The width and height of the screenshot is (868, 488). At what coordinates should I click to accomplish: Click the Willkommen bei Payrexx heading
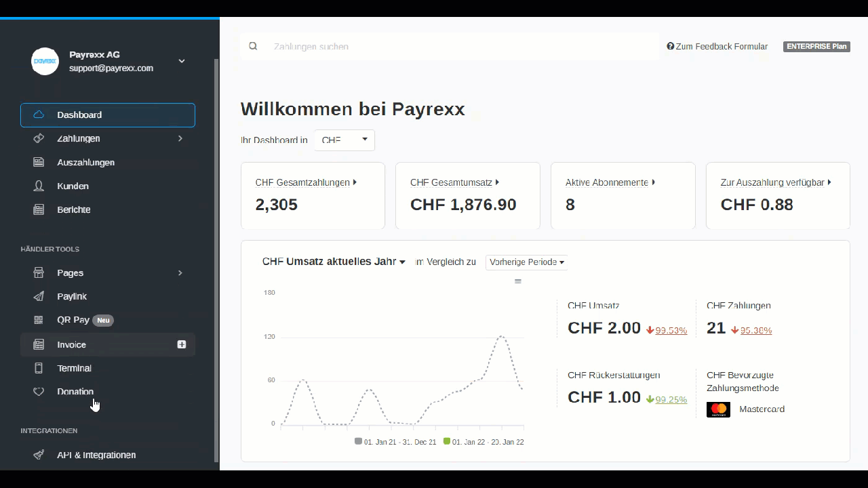tap(353, 109)
